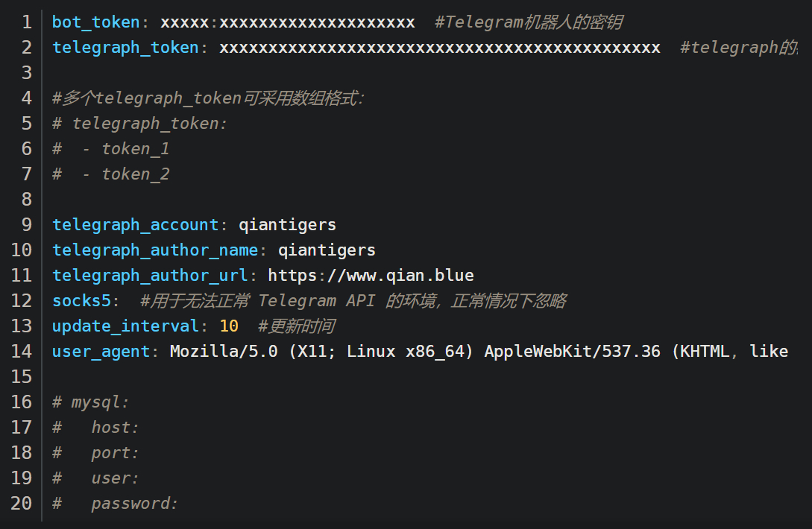Viewport: 812px width, 529px height.
Task: Click the update_interval value 10
Action: [x=229, y=326]
